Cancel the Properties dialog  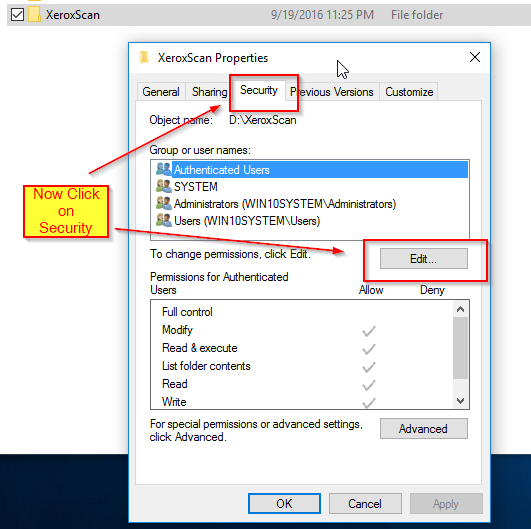coord(365,504)
